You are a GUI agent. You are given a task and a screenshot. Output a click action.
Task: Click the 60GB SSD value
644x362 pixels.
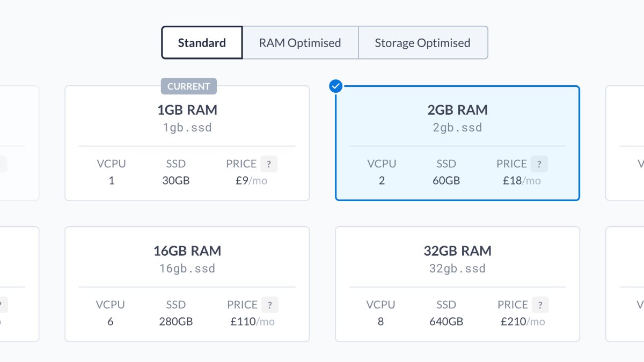[447, 181]
